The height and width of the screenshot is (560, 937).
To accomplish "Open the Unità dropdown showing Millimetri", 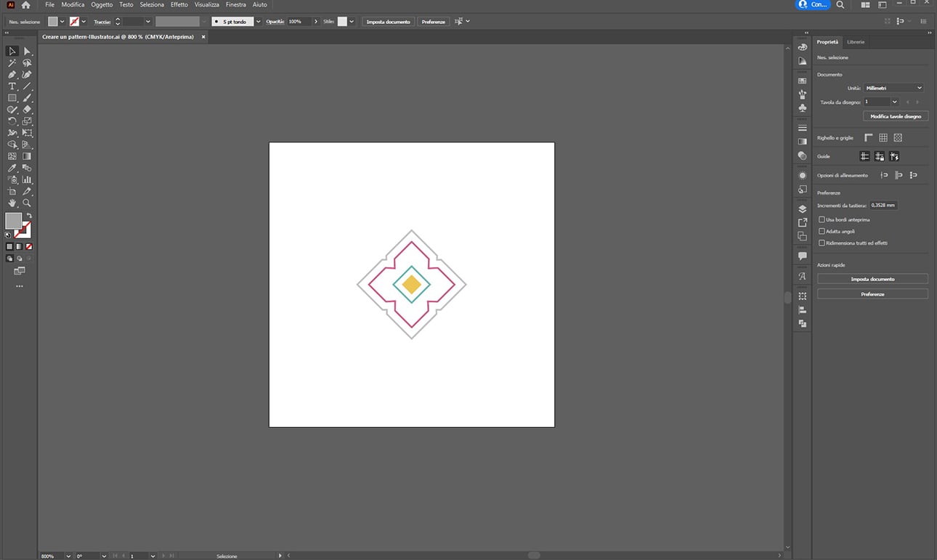I will click(893, 87).
